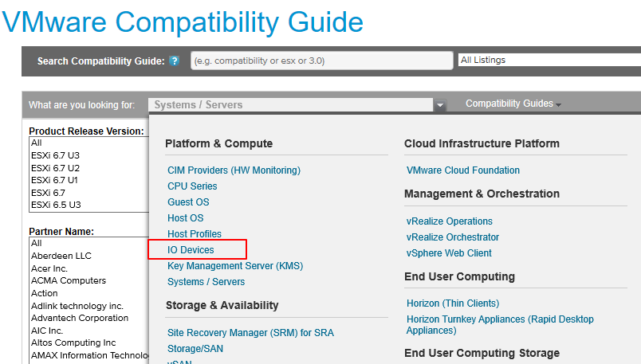Select AMAX Information Technologies partner
The image size is (641, 364).
[x=88, y=355]
